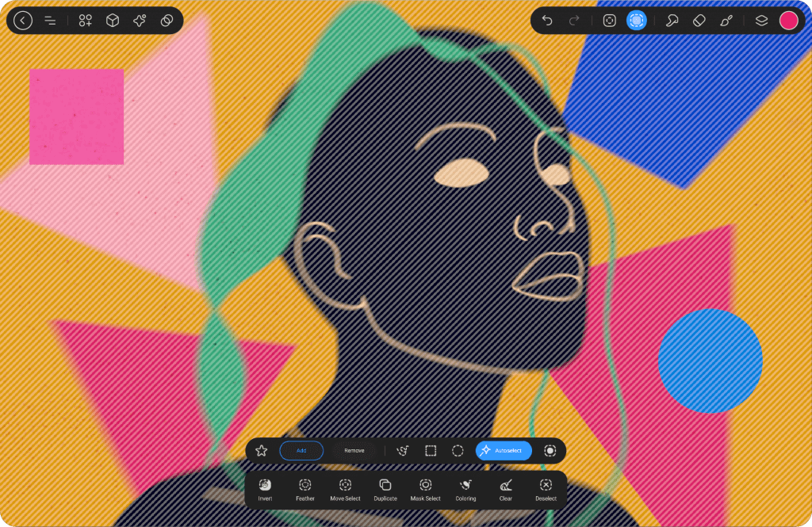Viewport: 812px width, 527px height.
Task: Open the pink active color swatch
Action: tap(788, 21)
